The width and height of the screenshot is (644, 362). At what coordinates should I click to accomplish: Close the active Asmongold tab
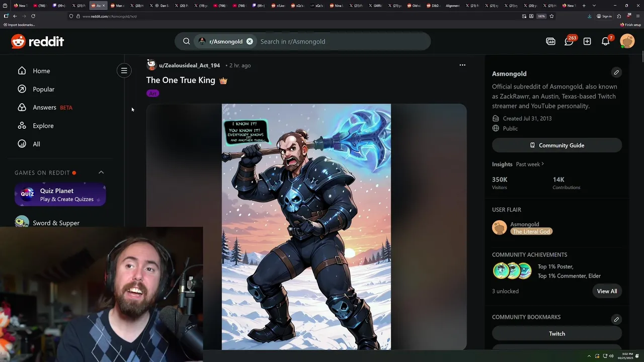pos(104,6)
